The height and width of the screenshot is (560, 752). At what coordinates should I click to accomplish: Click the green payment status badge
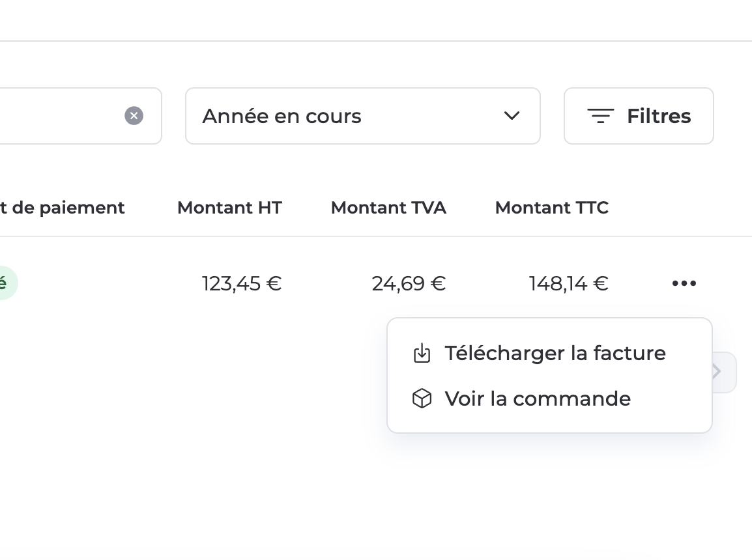click(x=7, y=283)
